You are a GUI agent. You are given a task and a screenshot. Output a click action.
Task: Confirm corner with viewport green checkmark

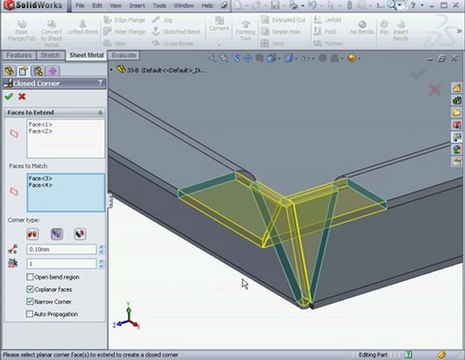coord(418,73)
